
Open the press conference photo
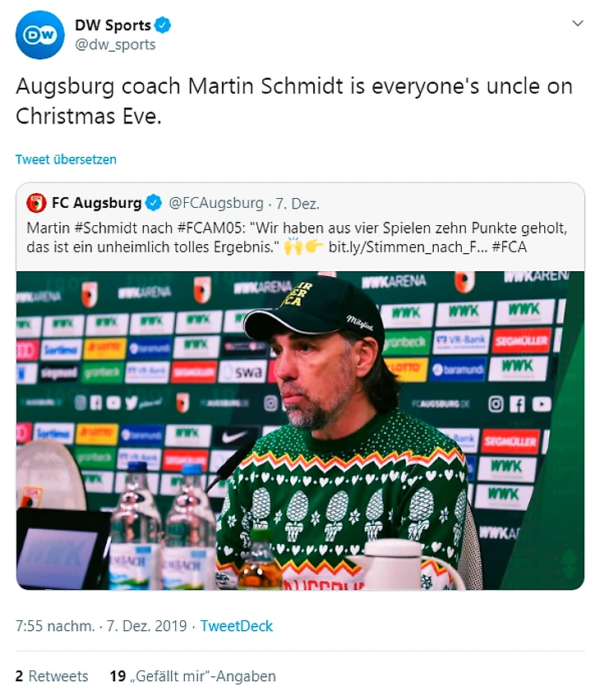(300, 430)
